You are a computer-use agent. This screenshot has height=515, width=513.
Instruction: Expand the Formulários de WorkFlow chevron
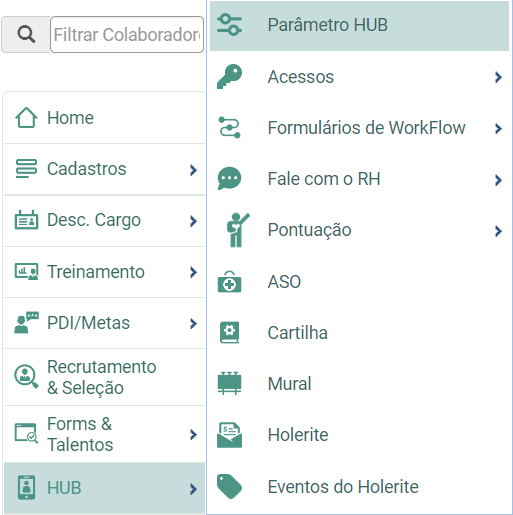[x=498, y=128]
